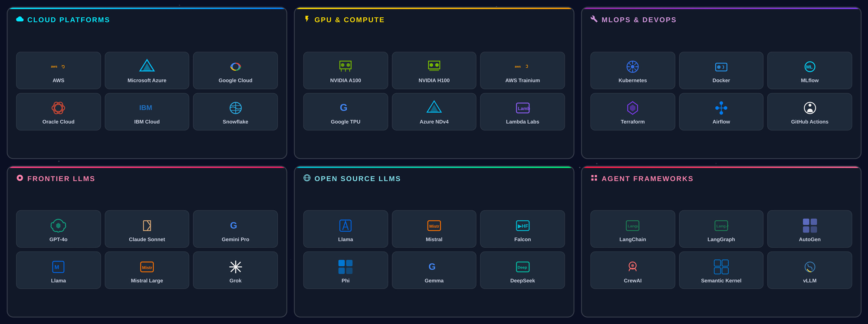Select the GPT-4o icon

[58, 226]
